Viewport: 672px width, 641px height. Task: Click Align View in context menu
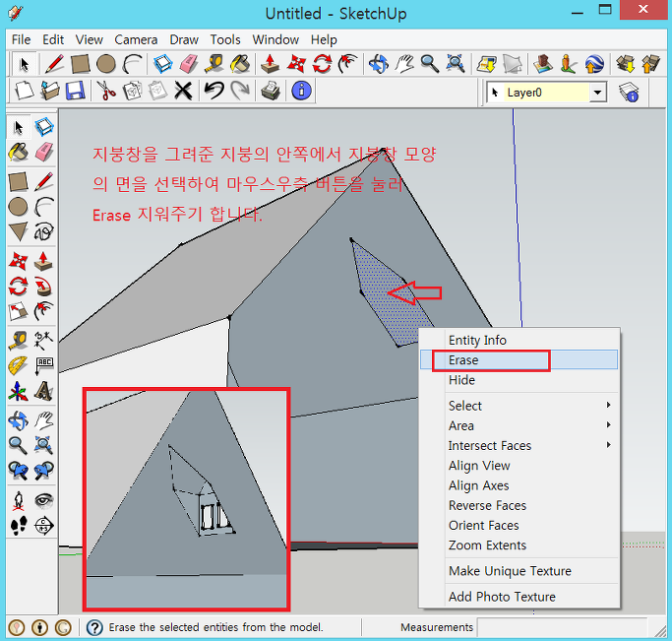click(x=519, y=465)
